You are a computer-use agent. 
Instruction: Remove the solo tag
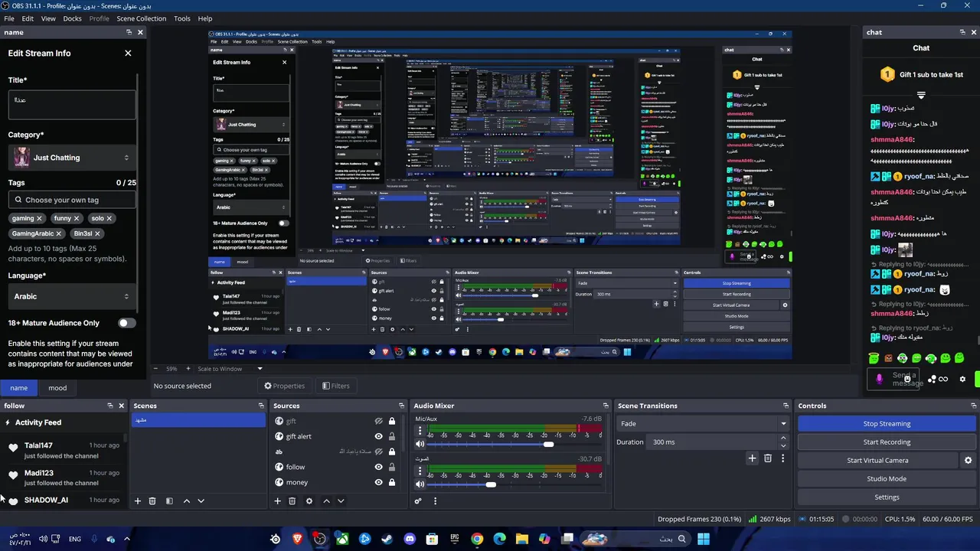coord(109,218)
